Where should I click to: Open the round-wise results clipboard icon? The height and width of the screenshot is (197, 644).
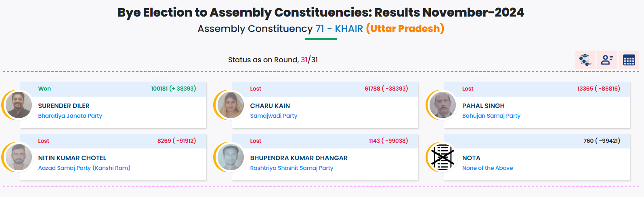(x=585, y=60)
